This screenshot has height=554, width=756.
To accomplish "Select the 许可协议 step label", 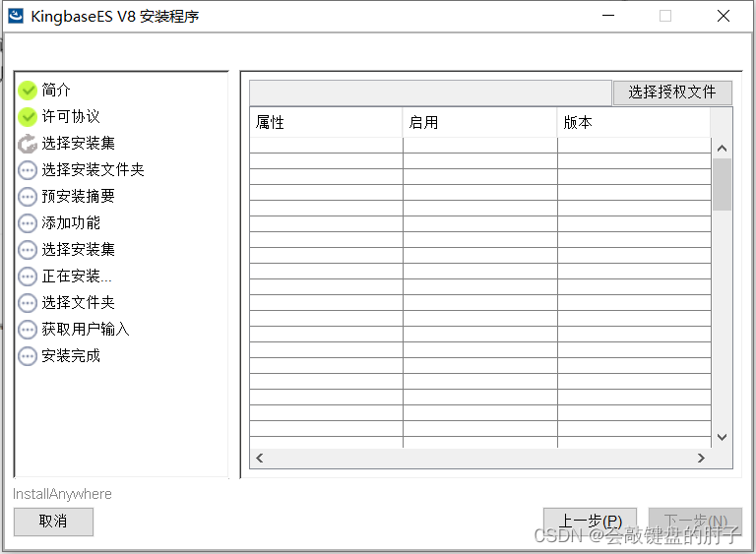I will 71,117.
